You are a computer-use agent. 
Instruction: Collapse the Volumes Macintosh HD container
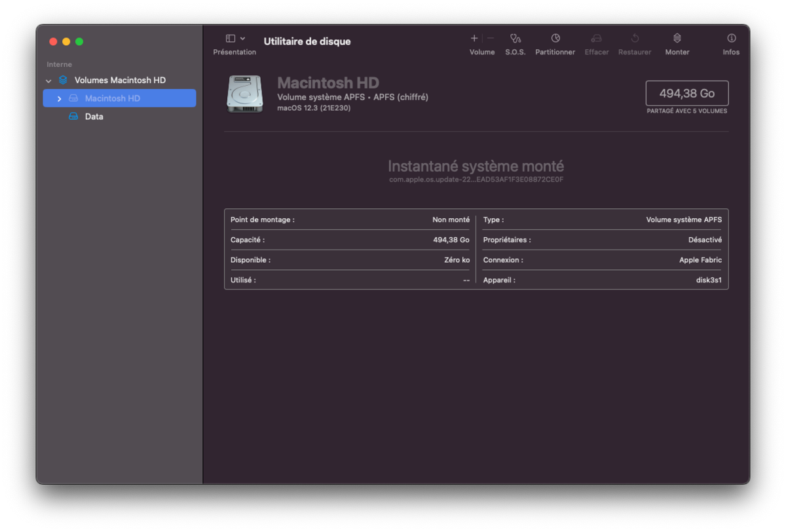click(x=48, y=81)
